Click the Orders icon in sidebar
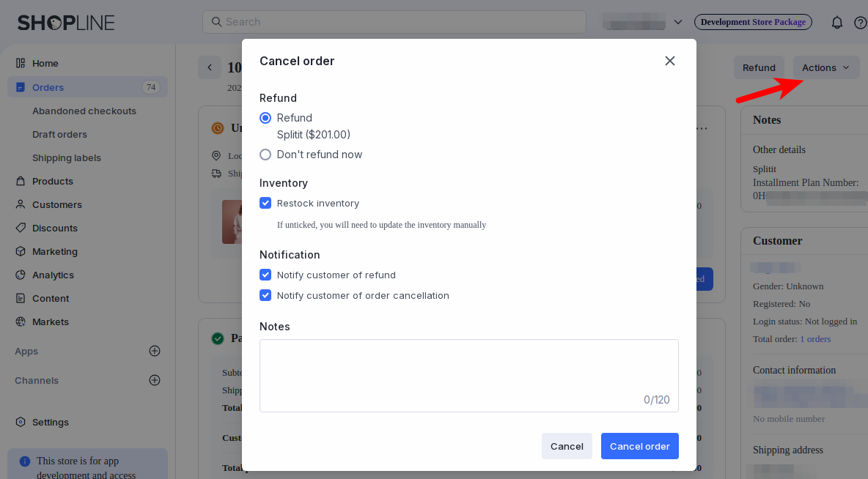 (x=21, y=87)
